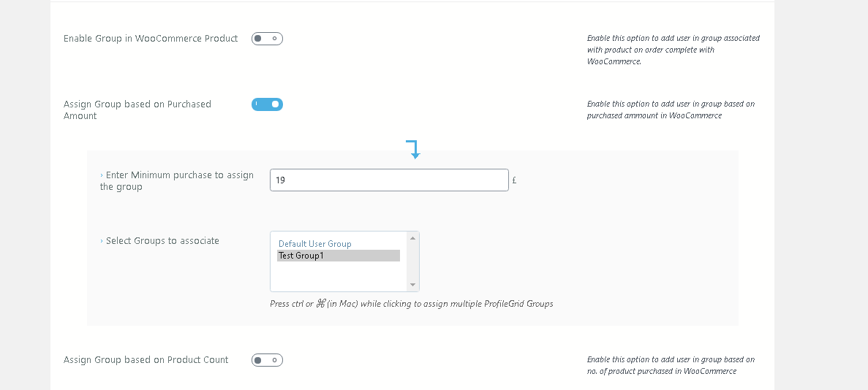Click the Minimum purchase amount input field
Viewport: 868px width, 390px height.
389,180
